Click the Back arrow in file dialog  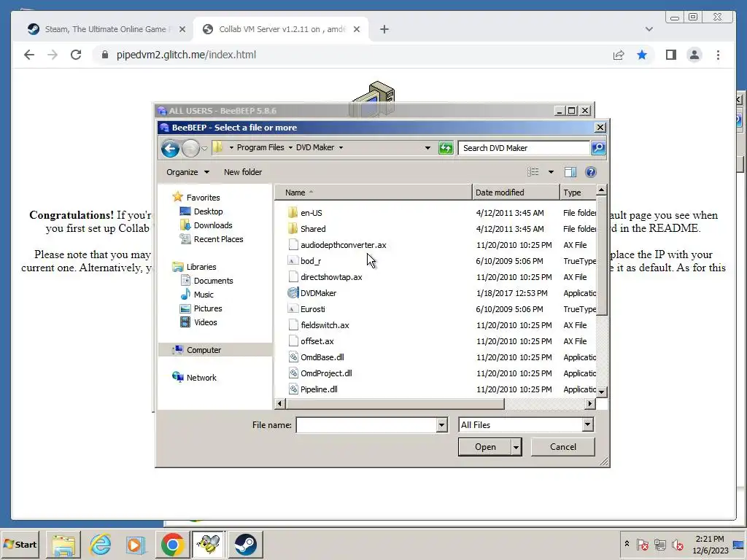point(170,148)
